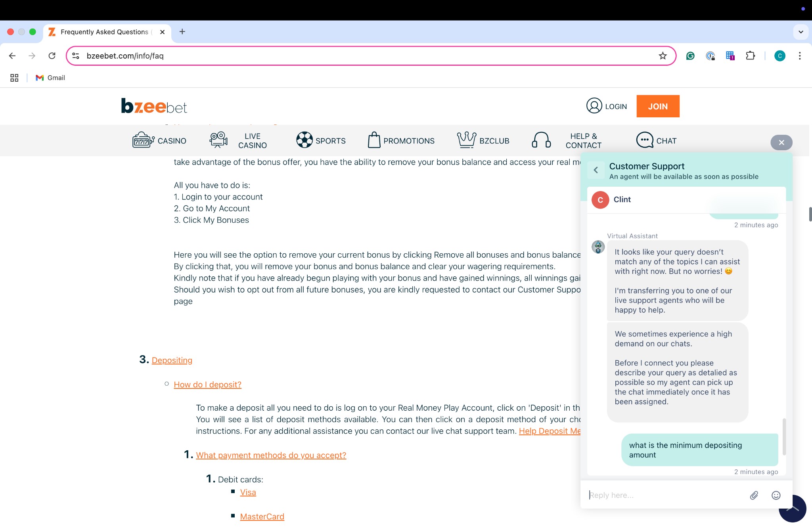Open the apps grid in bookmarks bar
Image resolution: width=812 pixels, height=528 pixels.
click(x=14, y=78)
